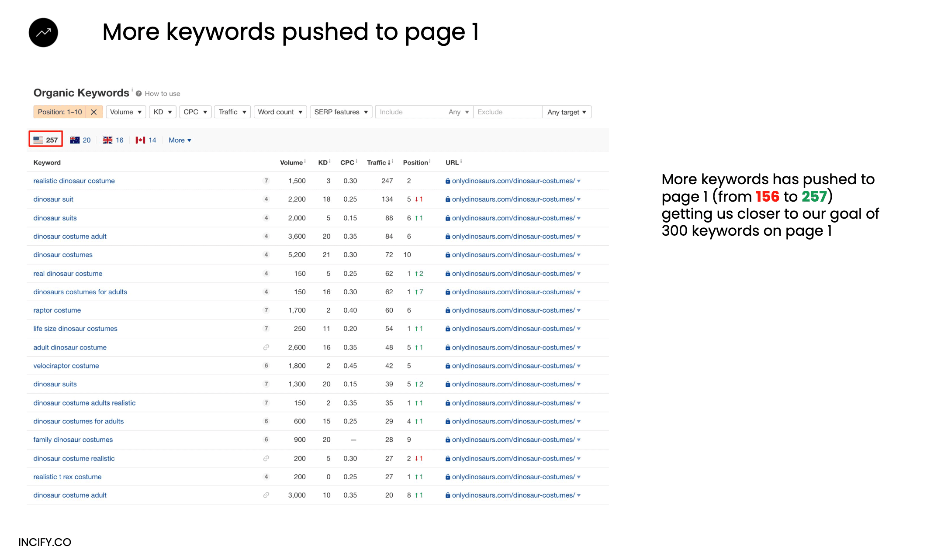Select the UK flag 16 keywords

coord(113,140)
